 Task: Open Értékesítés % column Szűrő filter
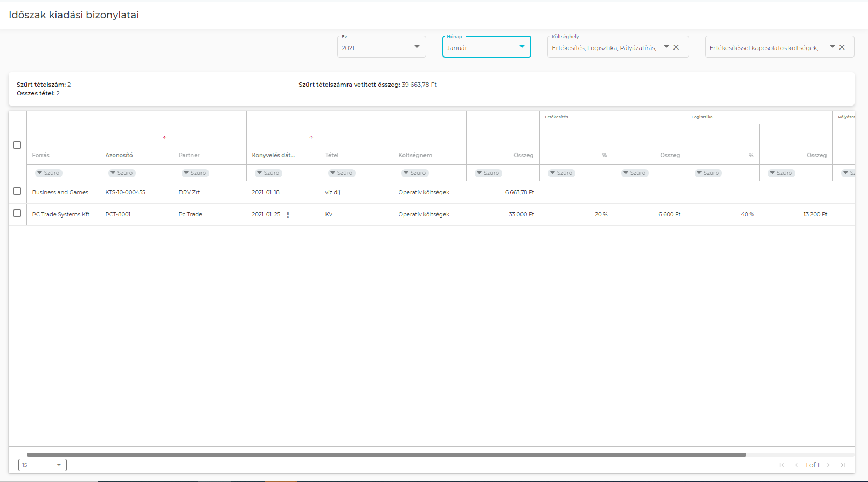pos(561,173)
